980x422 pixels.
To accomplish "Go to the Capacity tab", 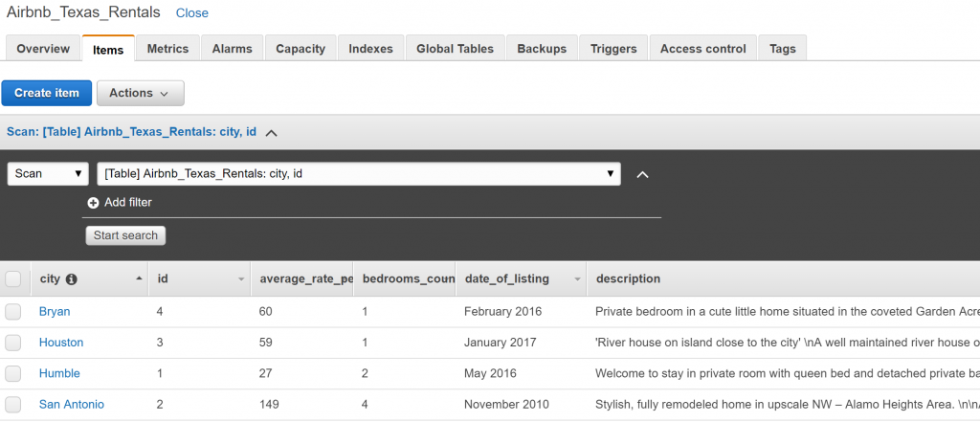I will click(301, 49).
